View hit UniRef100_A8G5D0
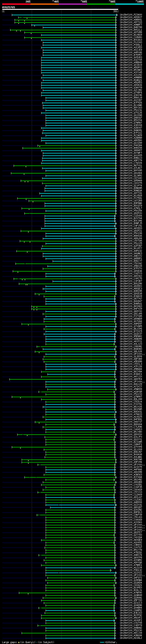Screen dimensions: 146x644 pos(131,140)
